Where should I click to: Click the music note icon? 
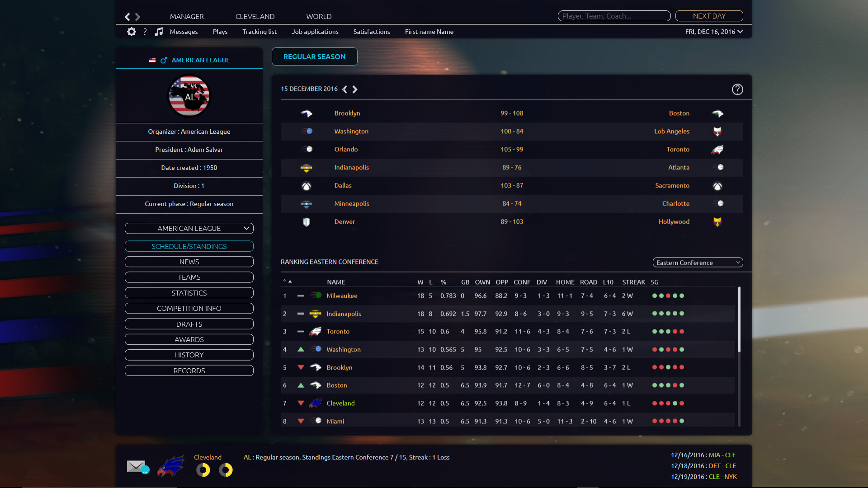(159, 32)
